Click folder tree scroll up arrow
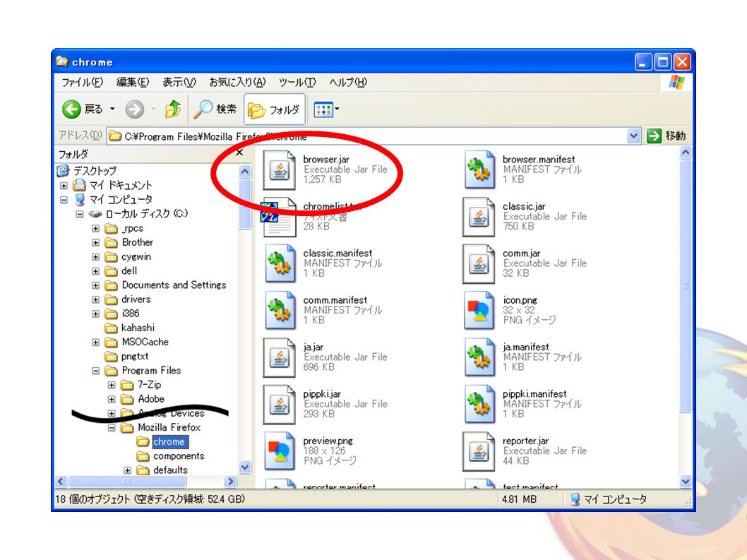 pos(245,172)
